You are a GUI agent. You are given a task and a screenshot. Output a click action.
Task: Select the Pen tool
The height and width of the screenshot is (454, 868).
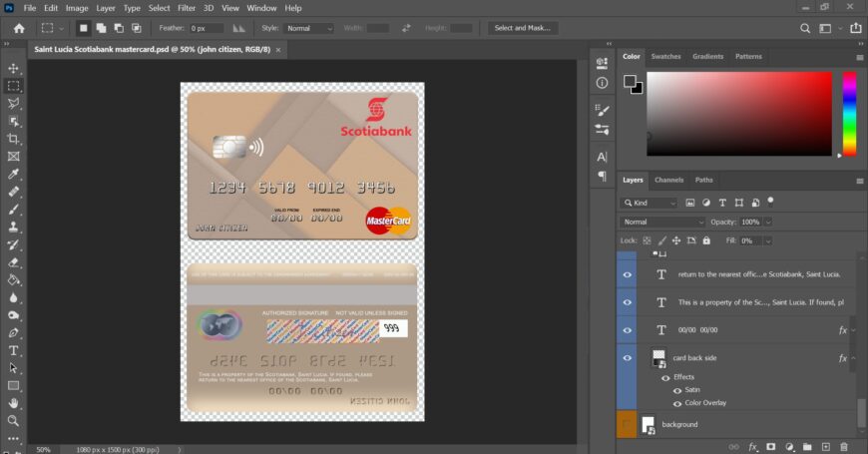coord(13,332)
